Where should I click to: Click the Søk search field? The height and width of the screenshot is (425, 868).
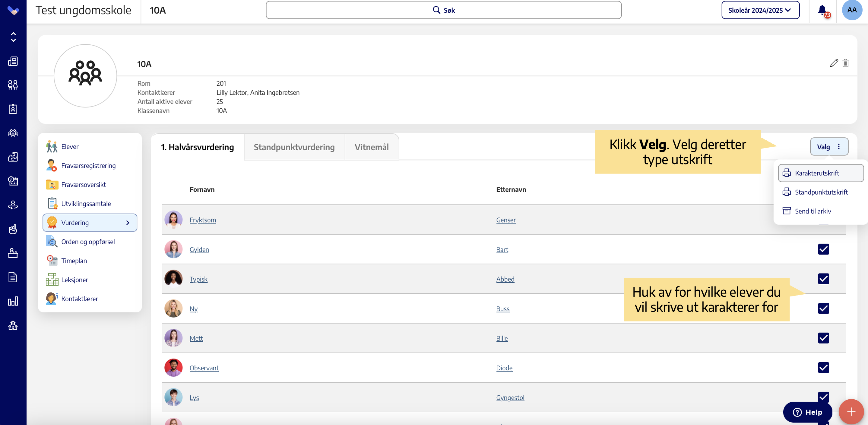point(443,10)
